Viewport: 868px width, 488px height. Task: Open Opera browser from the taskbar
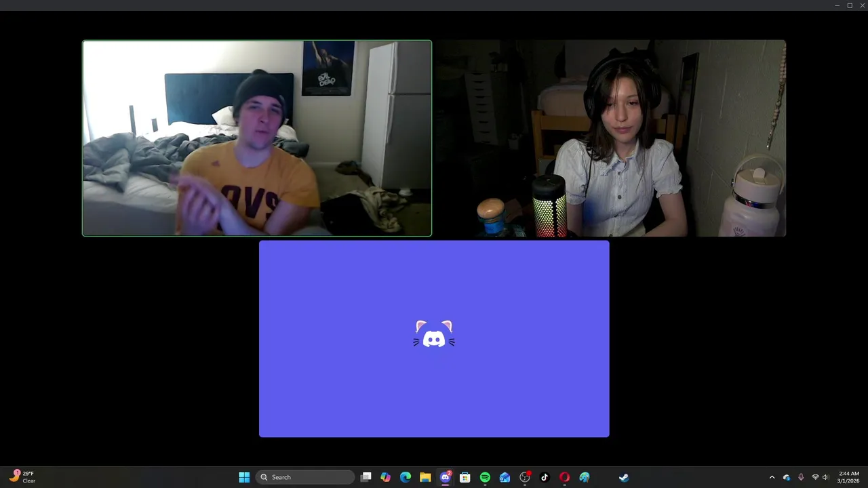click(x=564, y=477)
